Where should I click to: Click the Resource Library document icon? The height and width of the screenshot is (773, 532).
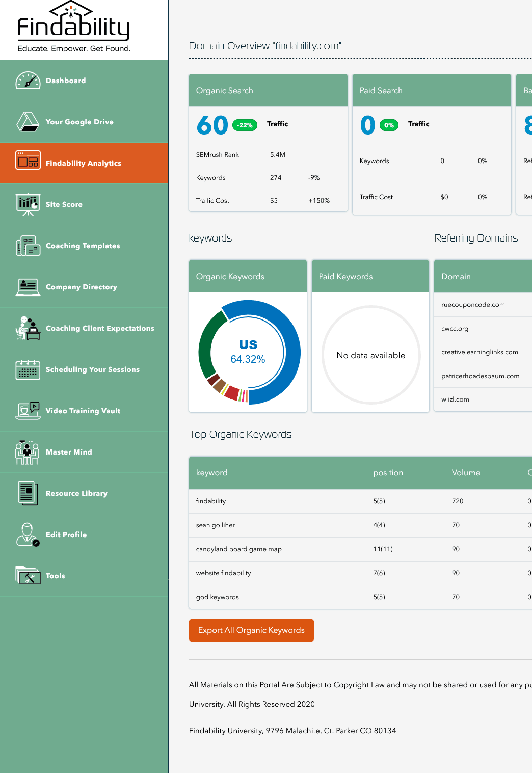coord(28,493)
